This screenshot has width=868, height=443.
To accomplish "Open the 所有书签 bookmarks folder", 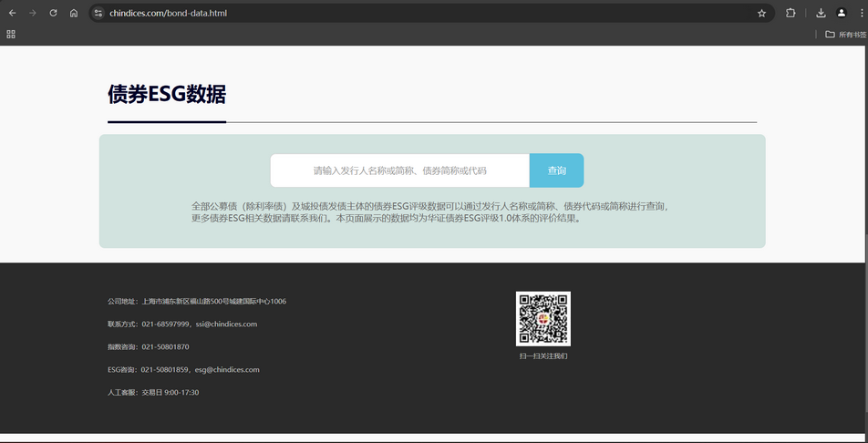I will coord(846,35).
